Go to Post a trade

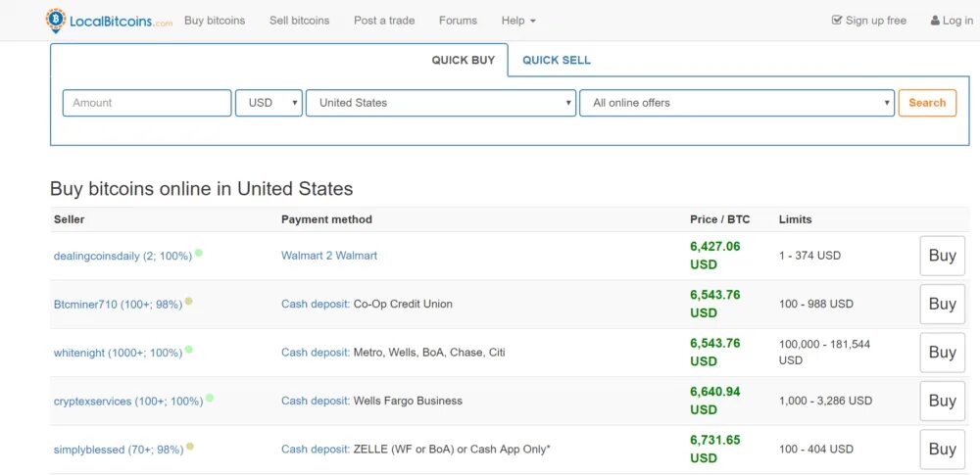click(x=384, y=21)
